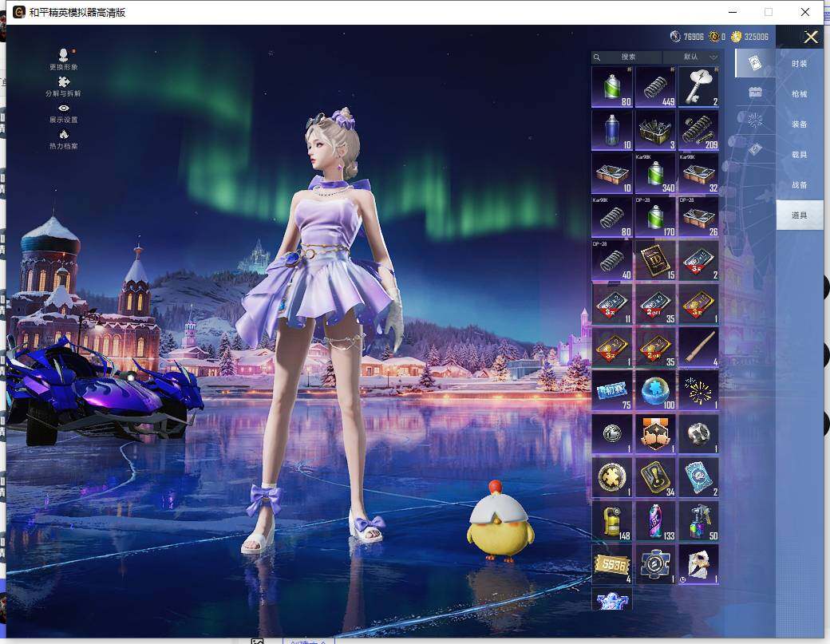Select gold exclamation card count 34
The image size is (830, 644).
(x=655, y=477)
